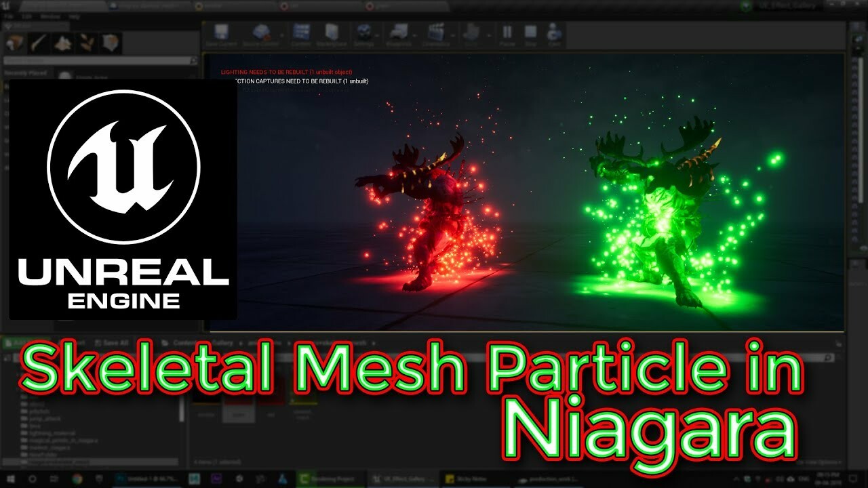Select Foliage mode in the Modes panel
The height and width of the screenshot is (488, 868).
pyautogui.click(x=86, y=43)
